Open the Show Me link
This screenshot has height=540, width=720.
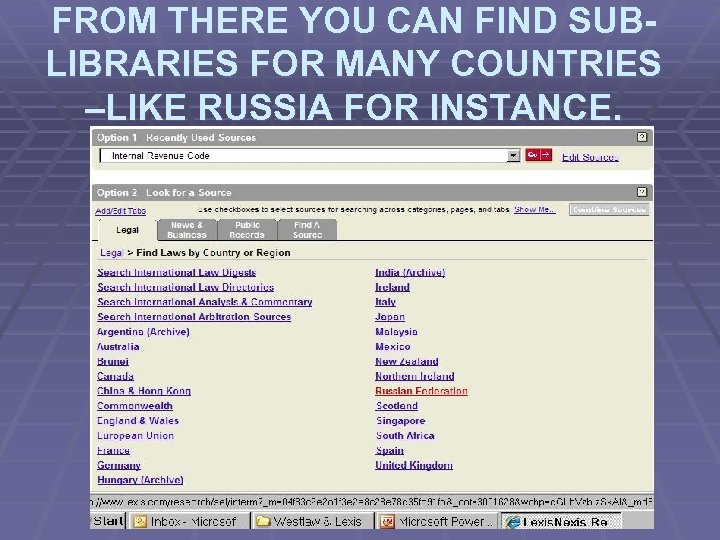click(x=534, y=209)
